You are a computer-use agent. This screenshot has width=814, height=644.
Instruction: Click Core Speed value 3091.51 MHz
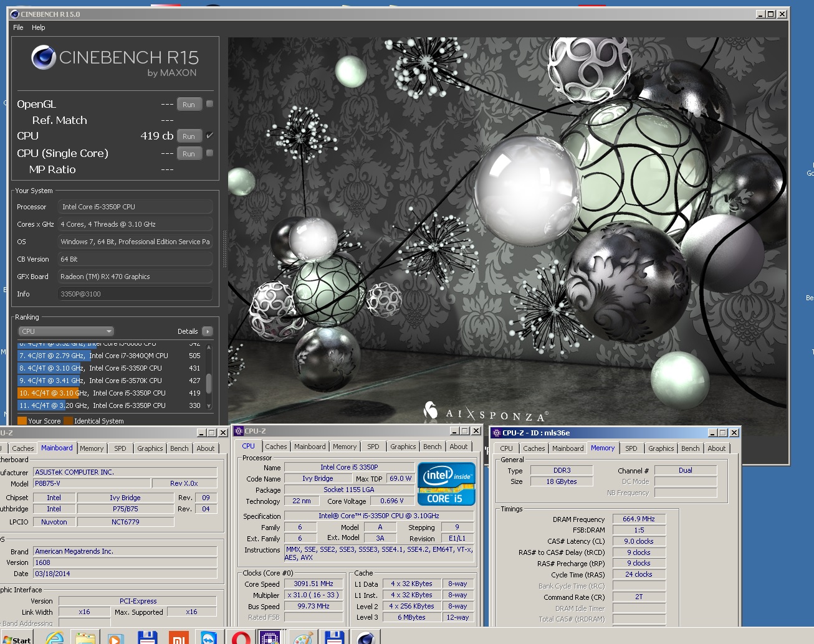pyautogui.click(x=314, y=584)
